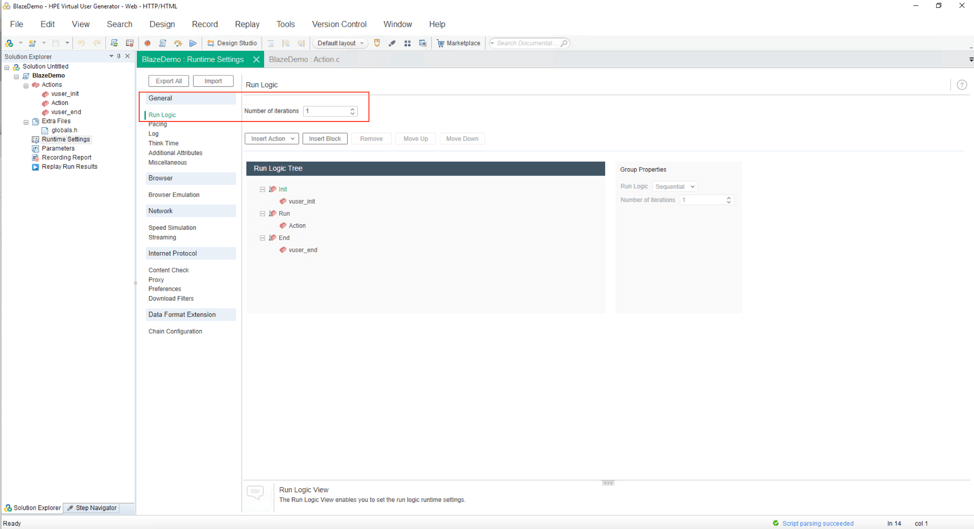Click the blue Replay play icon
974x529 pixels.
point(193,43)
